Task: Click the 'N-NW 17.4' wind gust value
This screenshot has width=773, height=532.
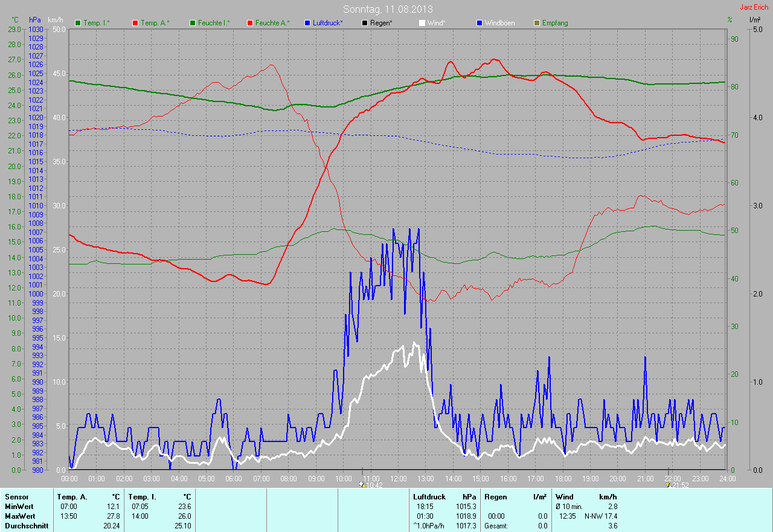Action: tap(601, 516)
